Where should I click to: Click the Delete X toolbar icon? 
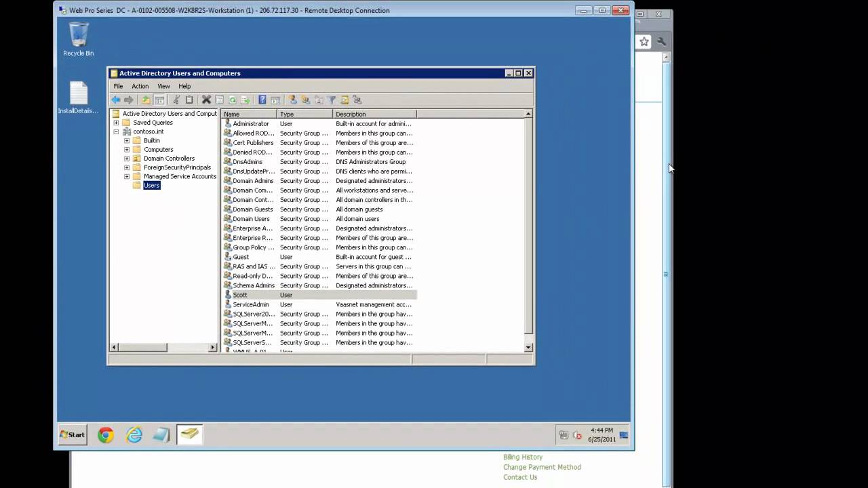pos(206,100)
